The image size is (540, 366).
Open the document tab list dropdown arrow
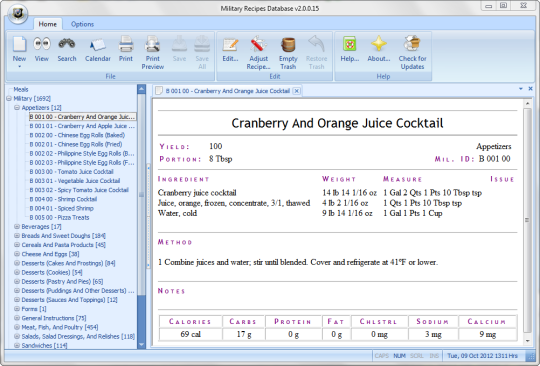pos(521,89)
